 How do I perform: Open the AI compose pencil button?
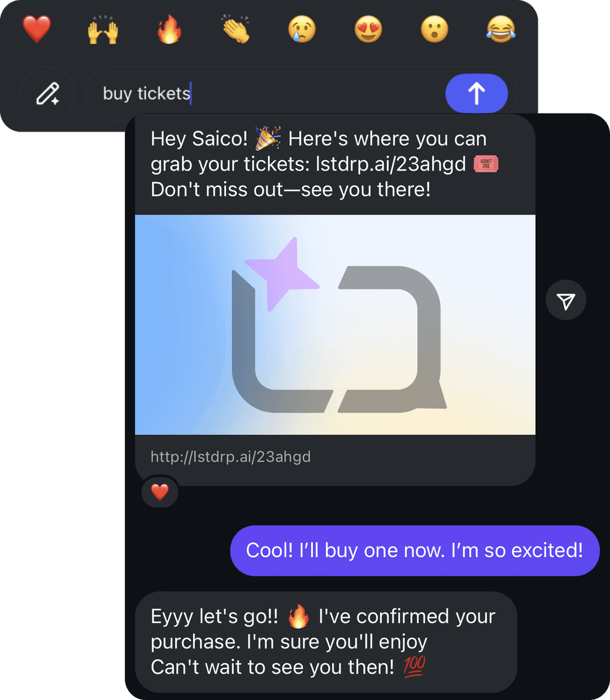pyautogui.click(x=48, y=94)
